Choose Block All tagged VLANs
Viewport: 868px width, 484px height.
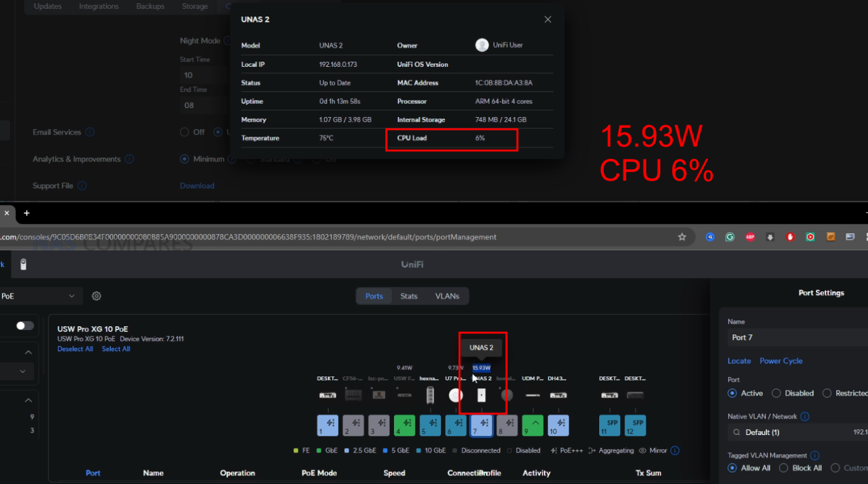click(783, 468)
